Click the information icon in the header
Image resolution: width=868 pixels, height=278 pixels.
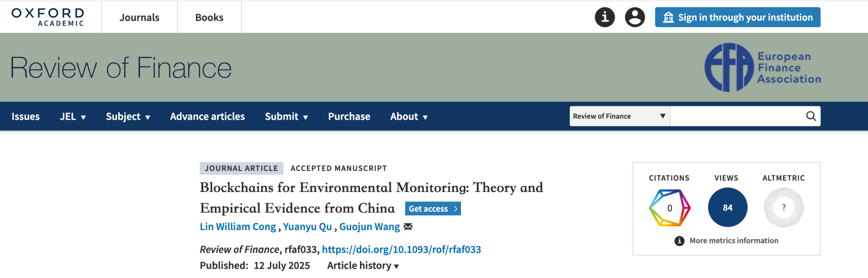click(605, 17)
